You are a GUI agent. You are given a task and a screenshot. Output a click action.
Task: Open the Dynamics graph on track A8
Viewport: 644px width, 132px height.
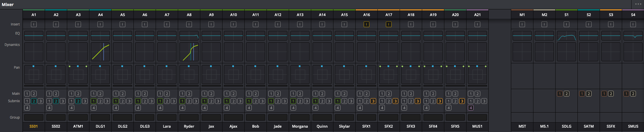click(189, 52)
